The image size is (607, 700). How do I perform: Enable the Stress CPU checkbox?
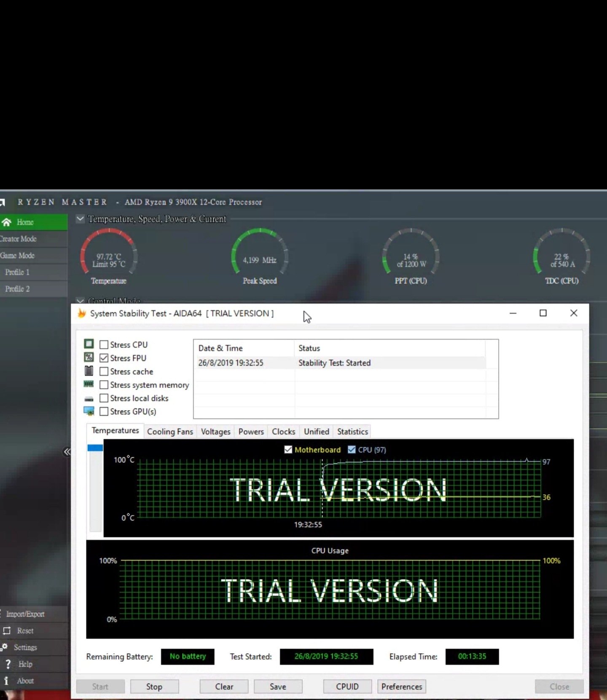[x=104, y=345]
